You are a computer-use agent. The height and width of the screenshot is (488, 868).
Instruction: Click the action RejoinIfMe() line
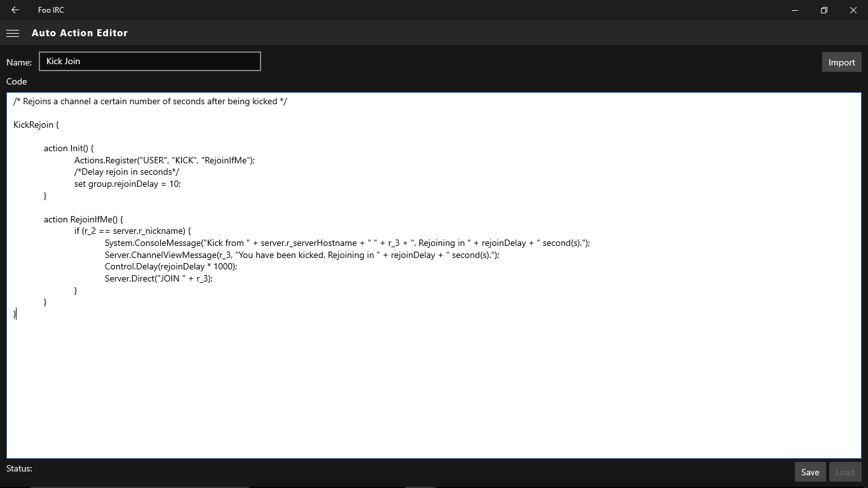click(x=83, y=219)
